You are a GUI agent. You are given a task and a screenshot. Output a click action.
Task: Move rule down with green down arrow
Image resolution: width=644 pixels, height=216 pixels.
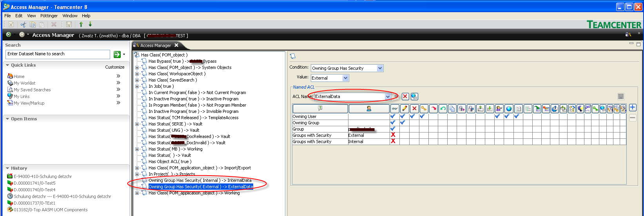click(x=90, y=24)
